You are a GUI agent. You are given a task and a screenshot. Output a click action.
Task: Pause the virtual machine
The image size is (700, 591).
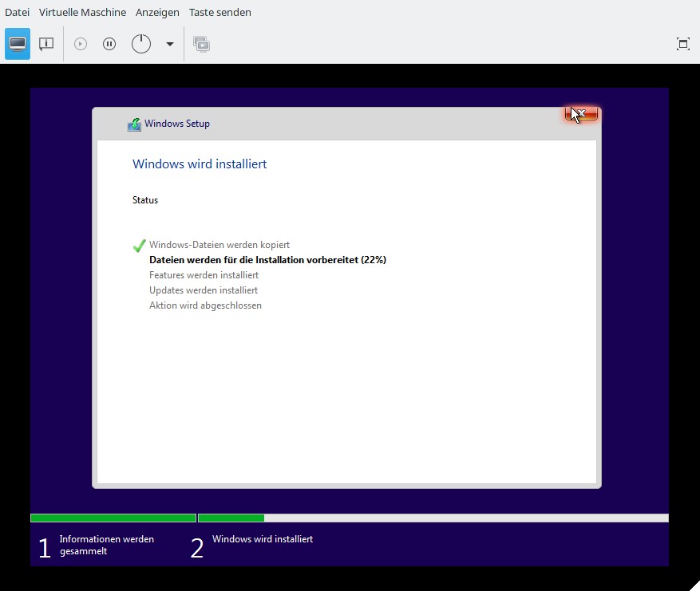click(109, 44)
